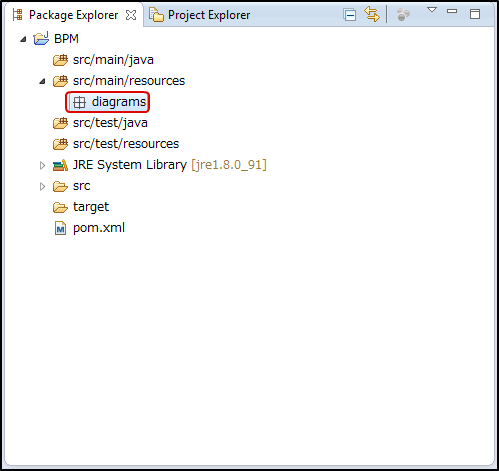Expand the JRE System Library node
The height and width of the screenshot is (471, 499).
click(x=42, y=165)
